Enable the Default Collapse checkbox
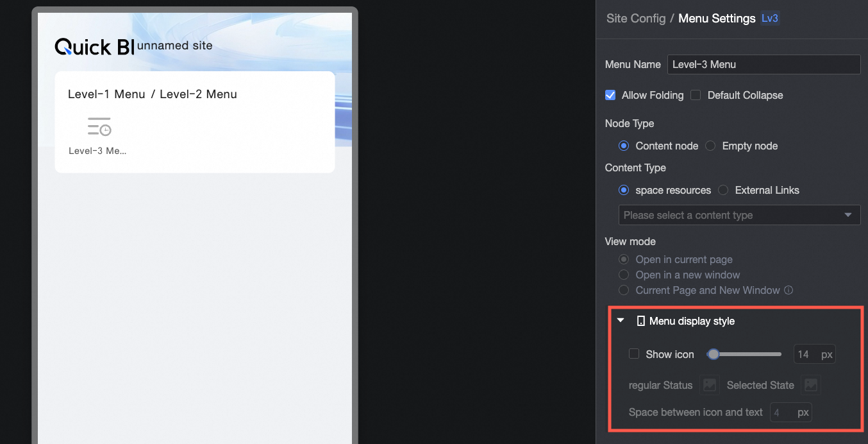868x444 pixels. tap(696, 95)
